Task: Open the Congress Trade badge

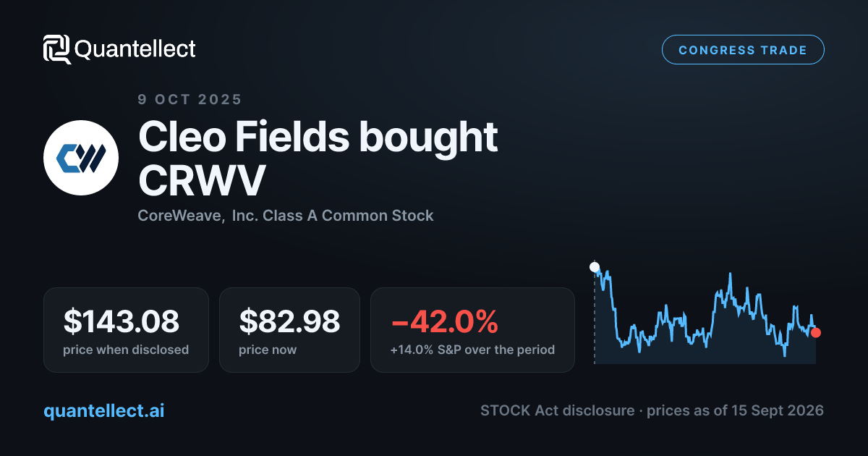Action: pyautogui.click(x=743, y=50)
